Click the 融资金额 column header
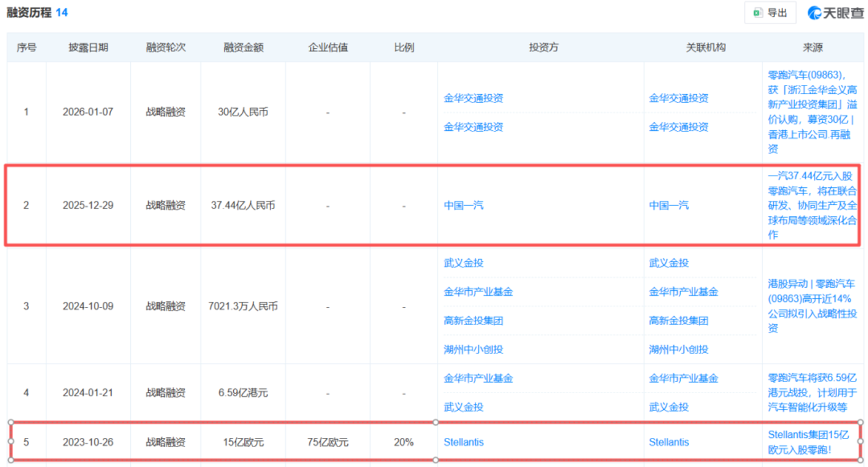Screen dimensions: 868x467 pos(243,48)
